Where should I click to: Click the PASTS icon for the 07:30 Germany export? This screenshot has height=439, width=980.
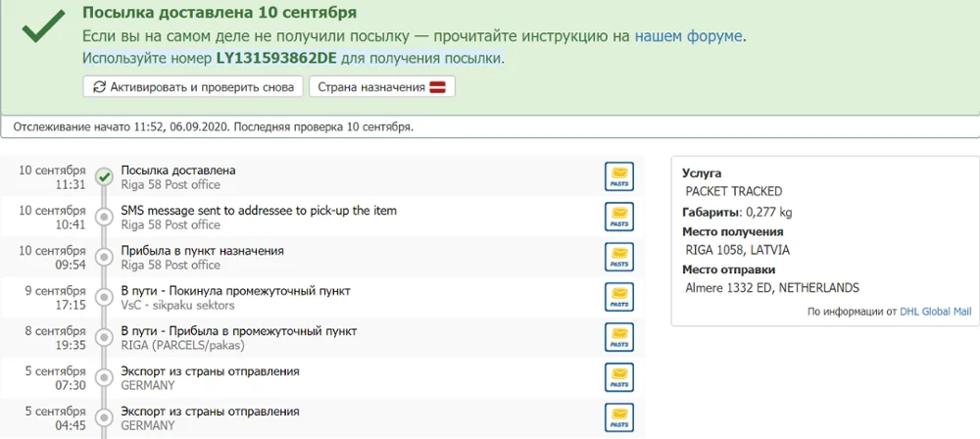[x=619, y=377]
